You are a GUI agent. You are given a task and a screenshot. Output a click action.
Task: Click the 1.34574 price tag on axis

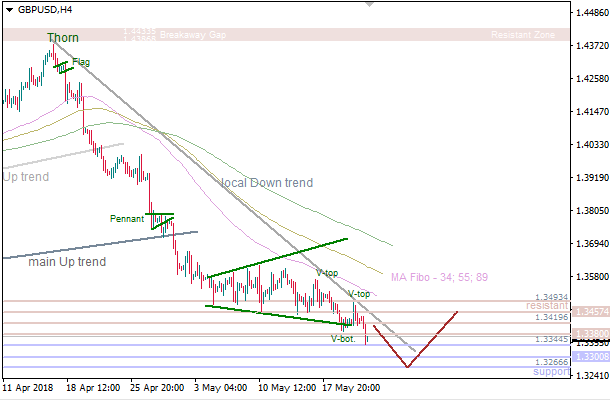point(582,312)
